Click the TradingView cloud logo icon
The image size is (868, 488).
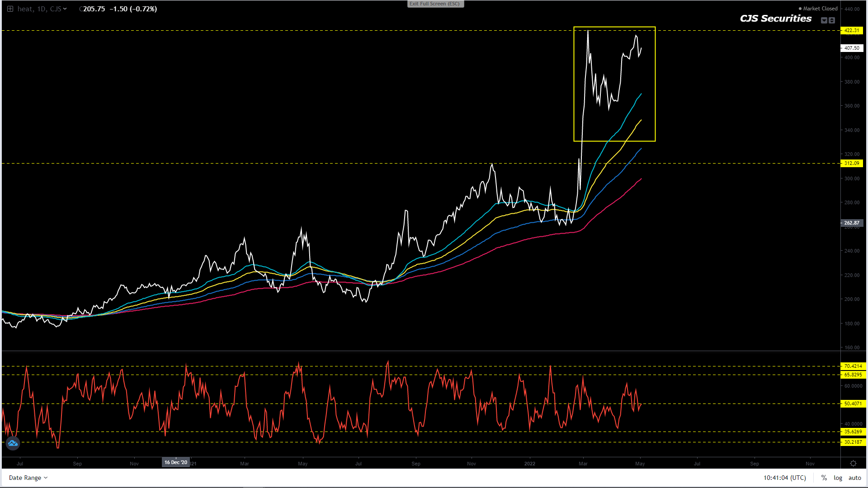(13, 443)
